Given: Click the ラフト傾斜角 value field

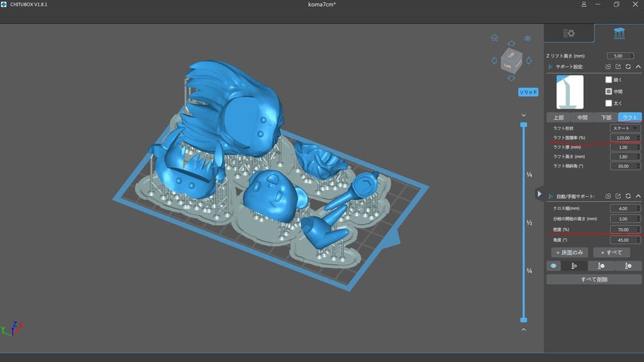Looking at the screenshot, I should [x=625, y=166].
